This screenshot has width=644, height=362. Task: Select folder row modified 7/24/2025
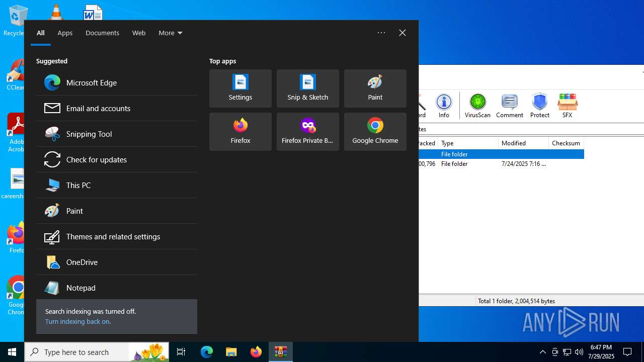pyautogui.click(x=501, y=164)
